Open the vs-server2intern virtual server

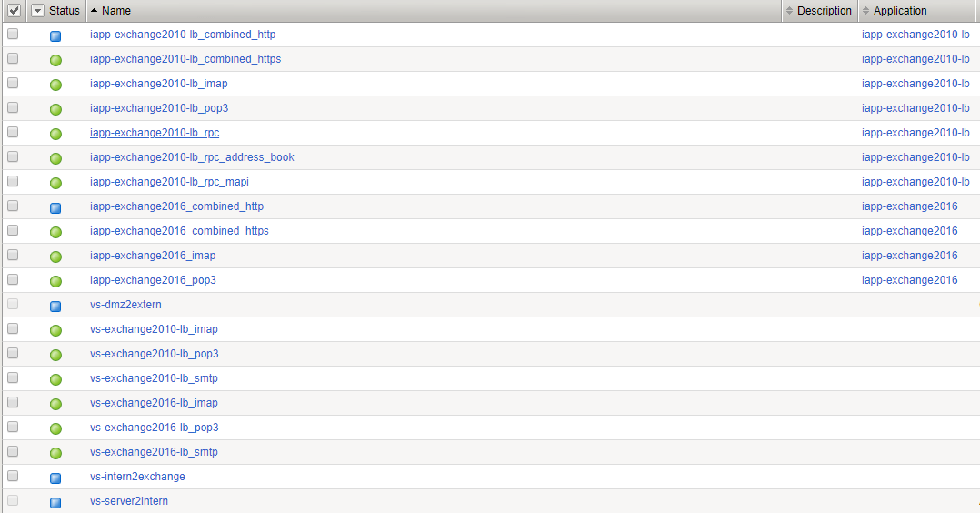pyautogui.click(x=129, y=501)
